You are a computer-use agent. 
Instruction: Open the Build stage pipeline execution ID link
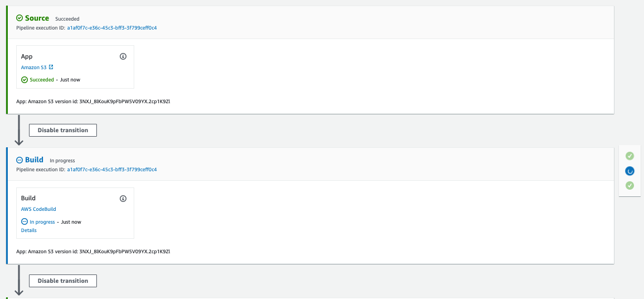coord(112,170)
